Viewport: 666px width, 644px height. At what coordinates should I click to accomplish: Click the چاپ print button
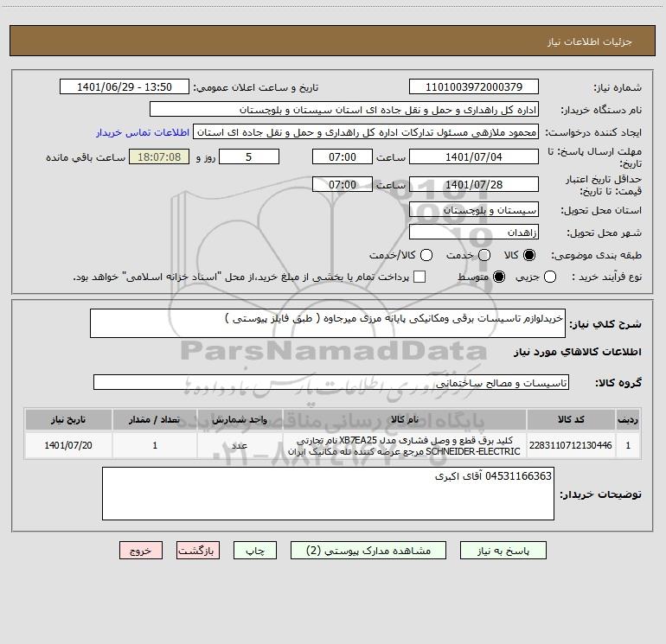pos(255,551)
